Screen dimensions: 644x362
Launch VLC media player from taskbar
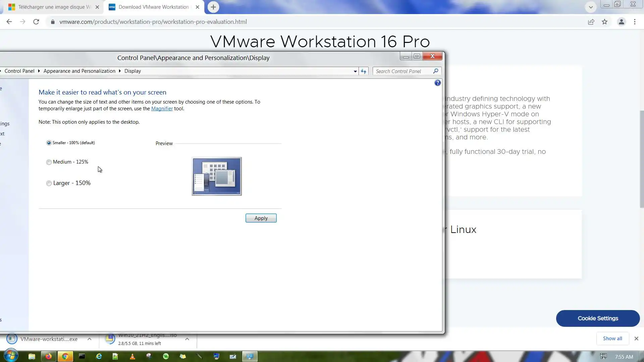[132, 356]
